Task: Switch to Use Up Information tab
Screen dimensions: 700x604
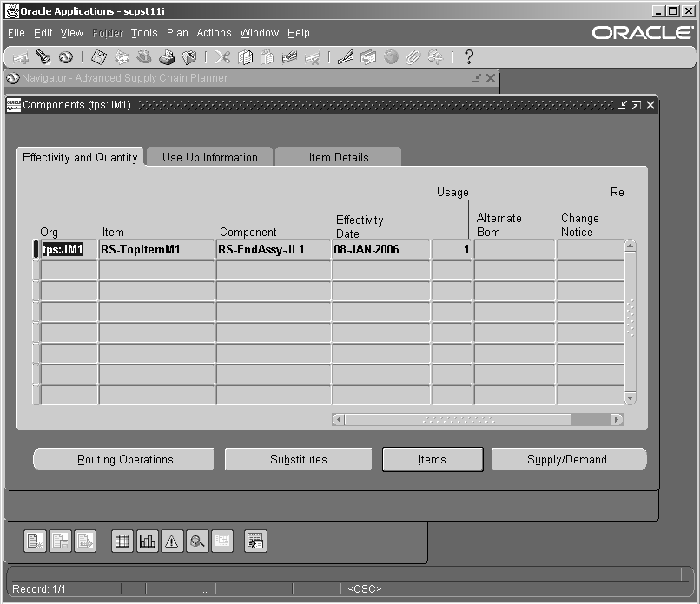Action: [210, 157]
